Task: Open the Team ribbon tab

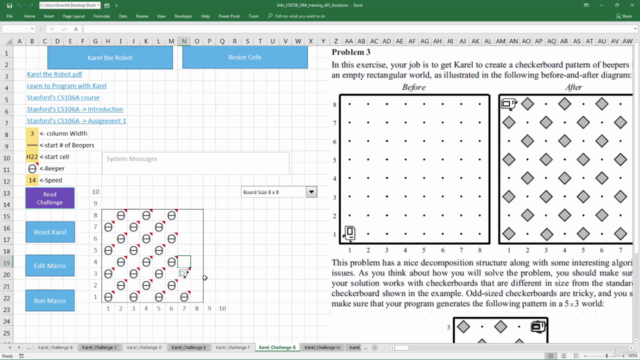Action: coord(253,16)
